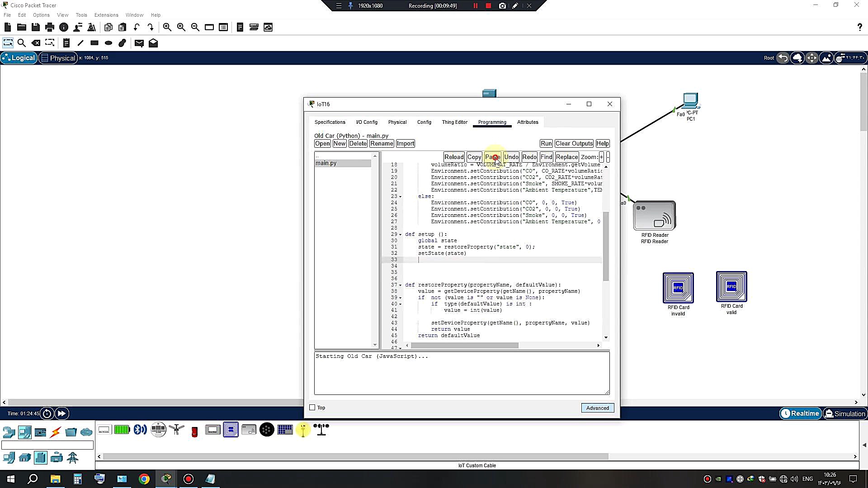Open the Attributes tab
Image resolution: width=868 pixels, height=488 pixels.
click(x=528, y=122)
